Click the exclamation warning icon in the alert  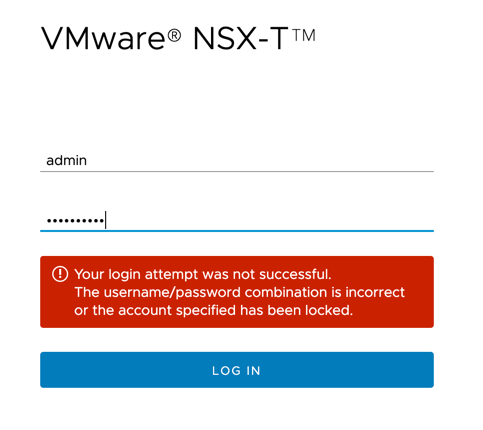(60, 274)
